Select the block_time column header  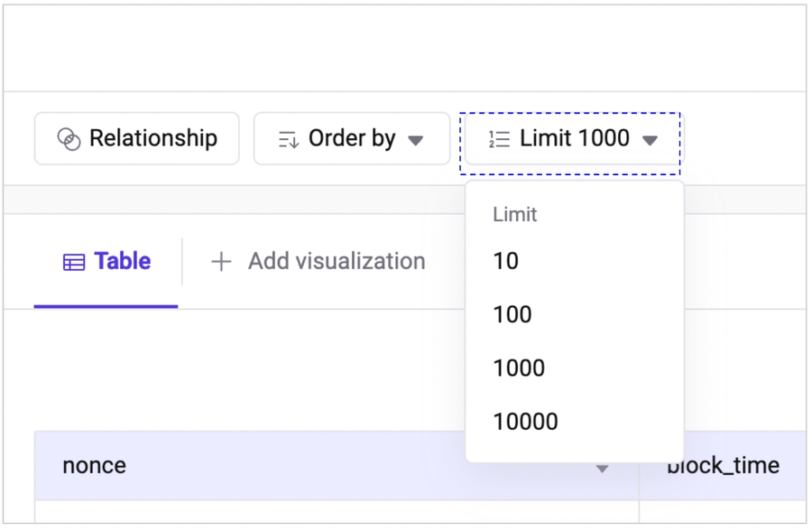click(723, 466)
